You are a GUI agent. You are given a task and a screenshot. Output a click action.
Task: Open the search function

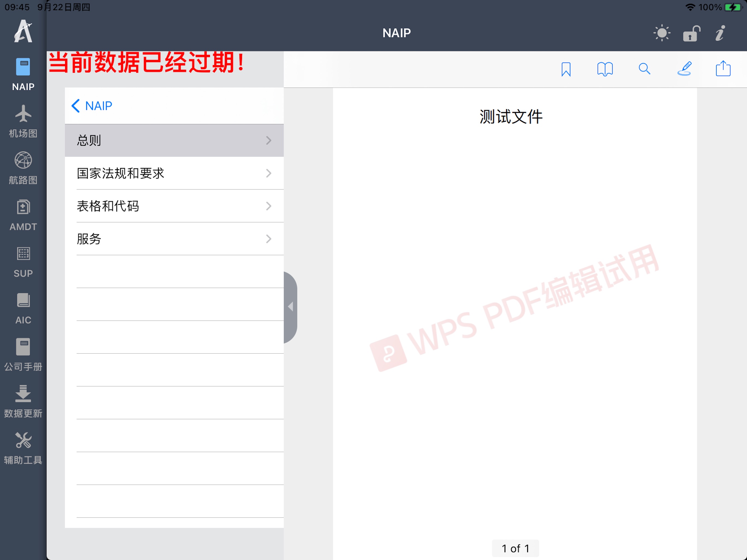tap(645, 69)
